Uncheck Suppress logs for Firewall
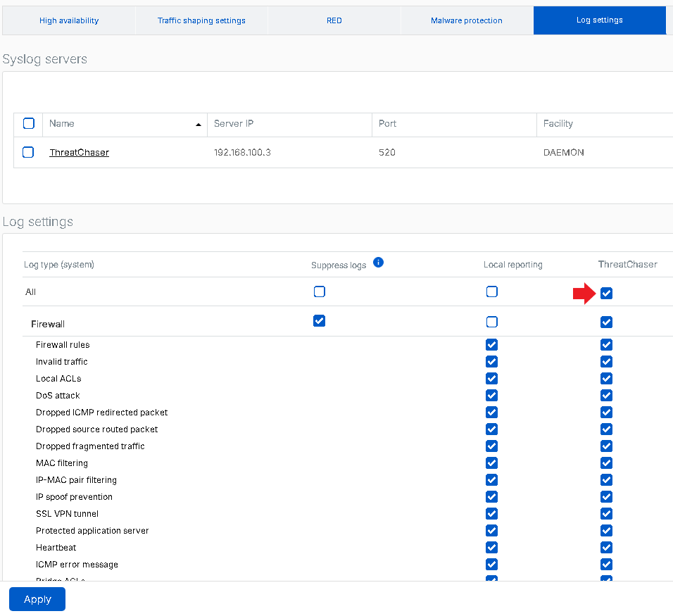Screen dimensions: 673x616 point(320,321)
